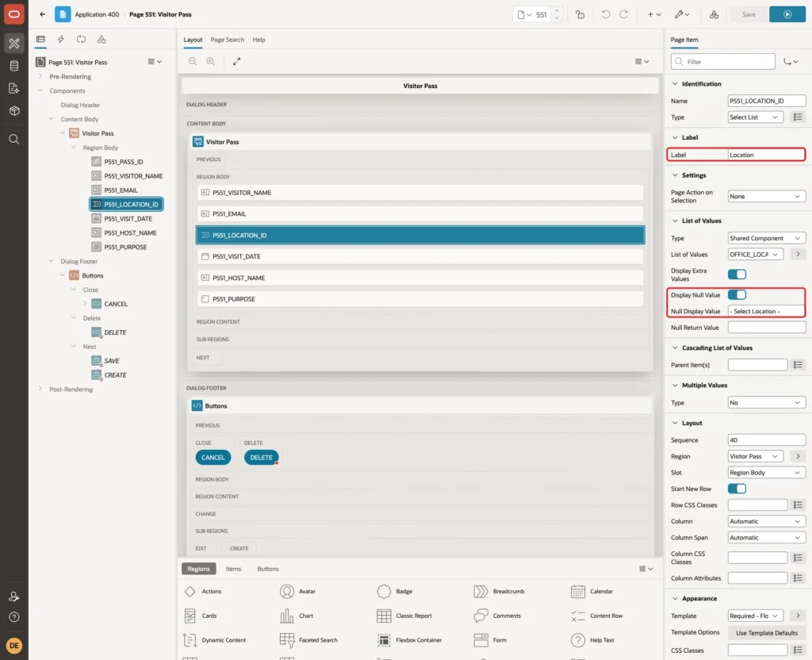Image resolution: width=812 pixels, height=660 pixels.
Task: Toggle the Display Null Value switch
Action: point(737,295)
